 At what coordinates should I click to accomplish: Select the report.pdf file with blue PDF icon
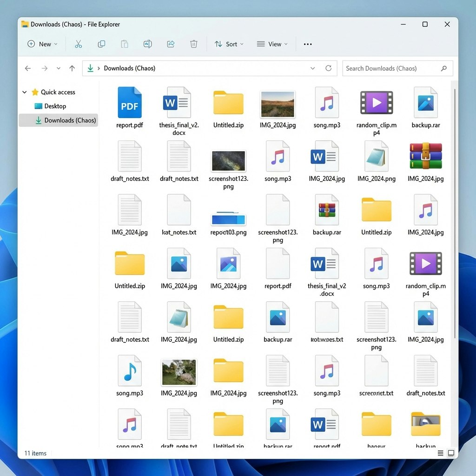click(130, 103)
